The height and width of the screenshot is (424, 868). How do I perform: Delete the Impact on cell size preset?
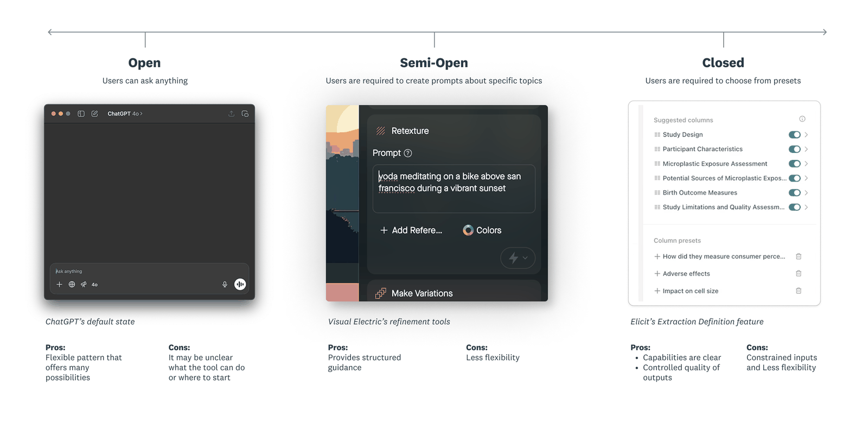pos(799,291)
